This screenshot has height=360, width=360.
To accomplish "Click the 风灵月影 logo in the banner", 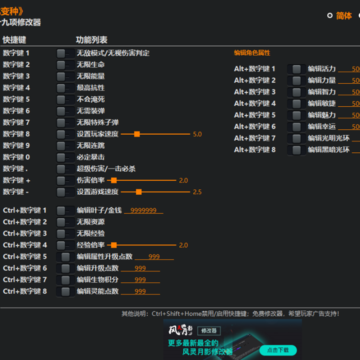I will point(180,330).
